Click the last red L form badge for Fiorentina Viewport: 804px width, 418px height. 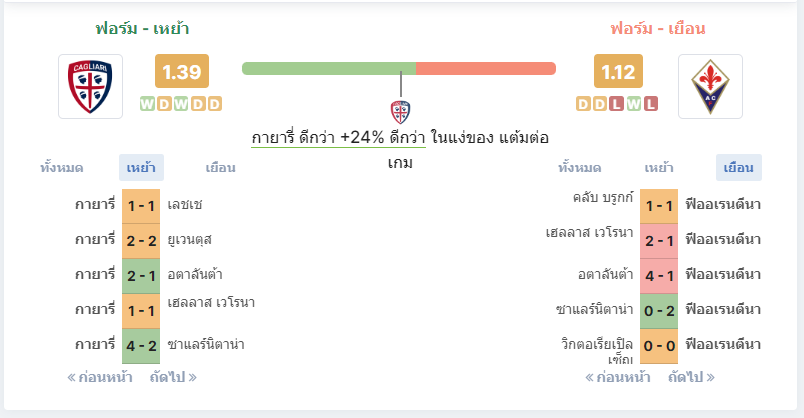click(651, 104)
